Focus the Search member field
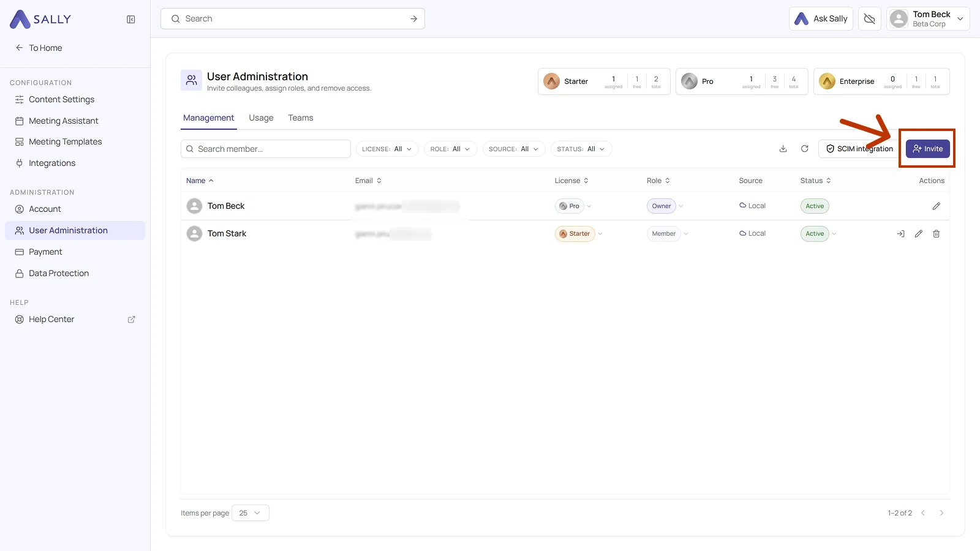The width and height of the screenshot is (980, 551). point(266,149)
